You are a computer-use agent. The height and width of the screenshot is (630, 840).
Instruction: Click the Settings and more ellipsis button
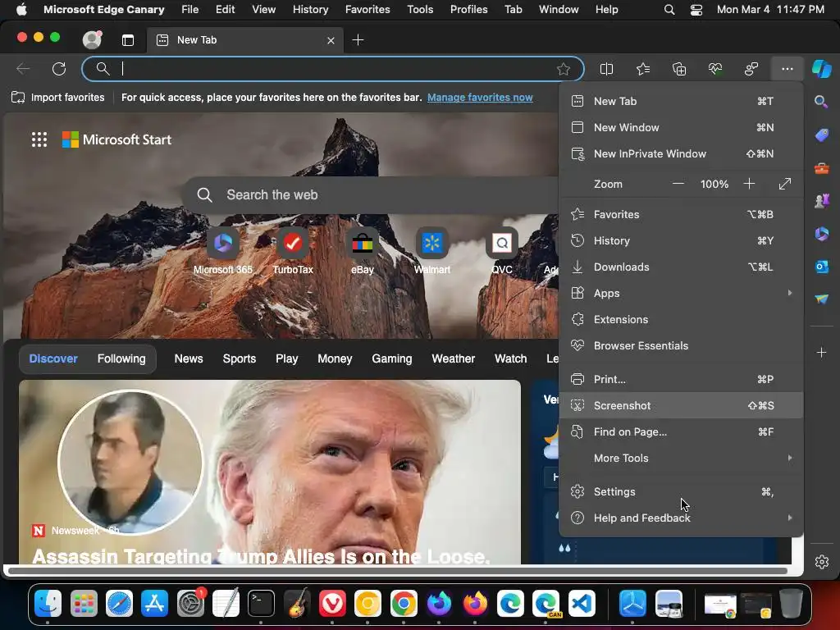787,69
